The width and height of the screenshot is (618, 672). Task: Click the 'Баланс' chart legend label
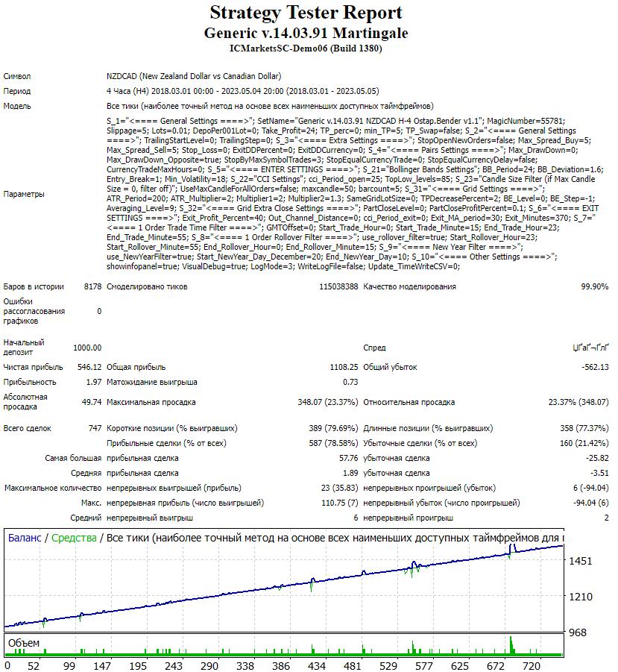(25, 538)
